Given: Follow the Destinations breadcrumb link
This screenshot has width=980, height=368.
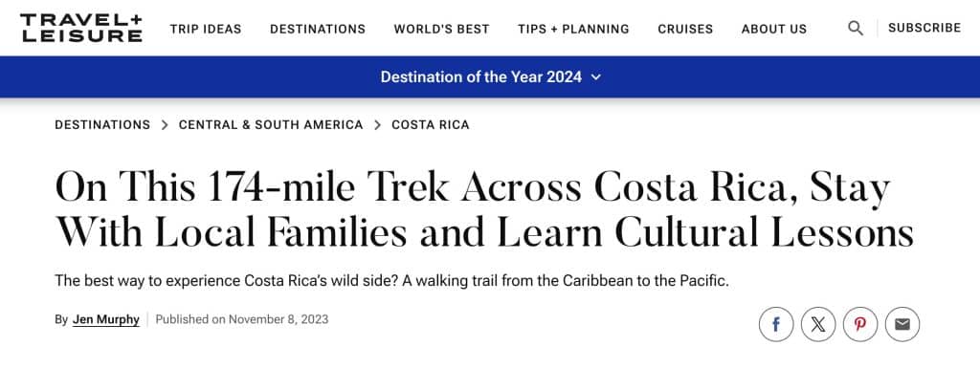Looking at the screenshot, I should 102,125.
